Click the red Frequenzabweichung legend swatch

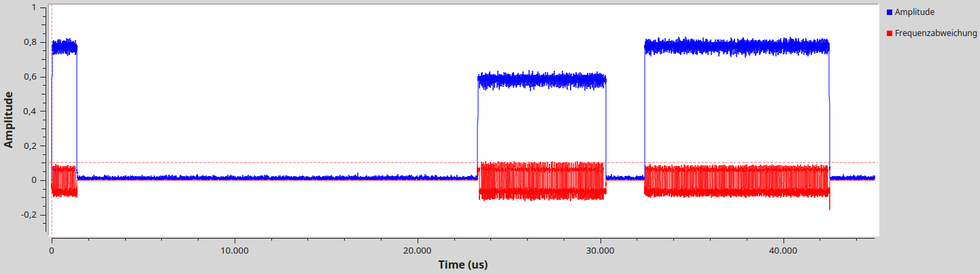890,33
